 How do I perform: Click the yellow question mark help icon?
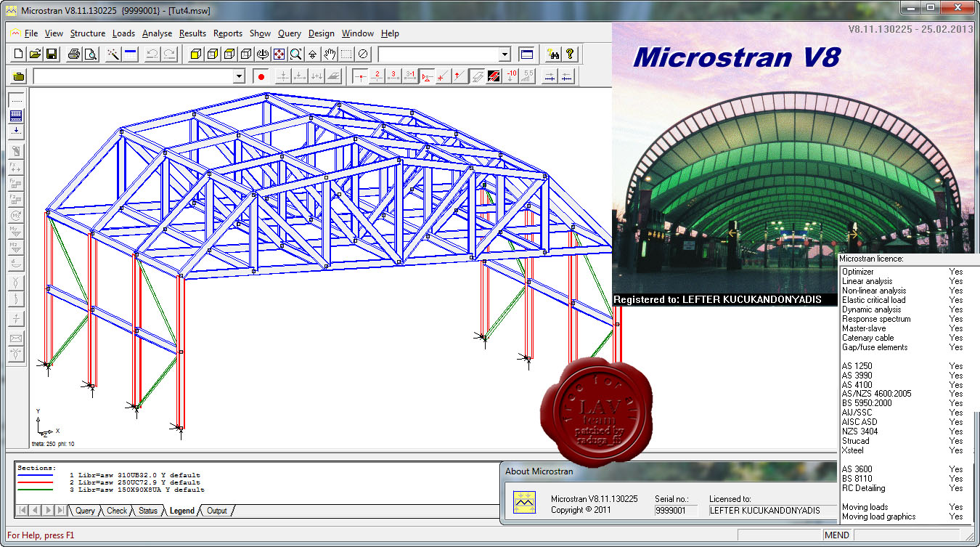[571, 54]
